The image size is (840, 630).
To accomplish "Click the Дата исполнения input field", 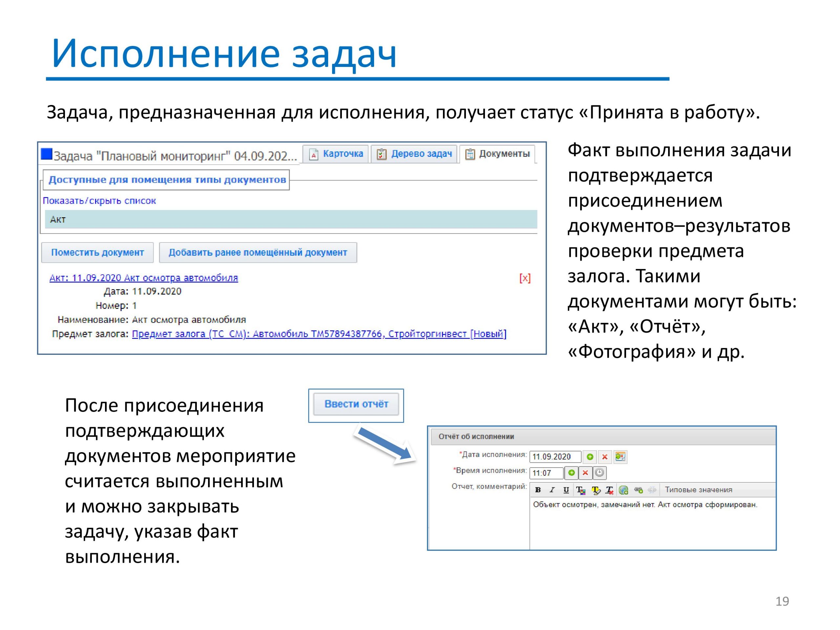I will coord(555,456).
